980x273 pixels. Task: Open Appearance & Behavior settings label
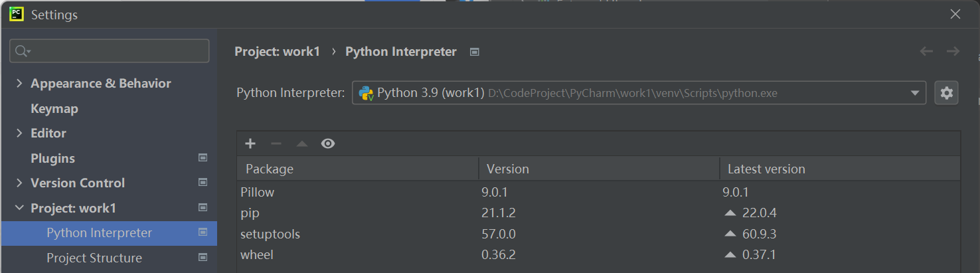point(101,83)
